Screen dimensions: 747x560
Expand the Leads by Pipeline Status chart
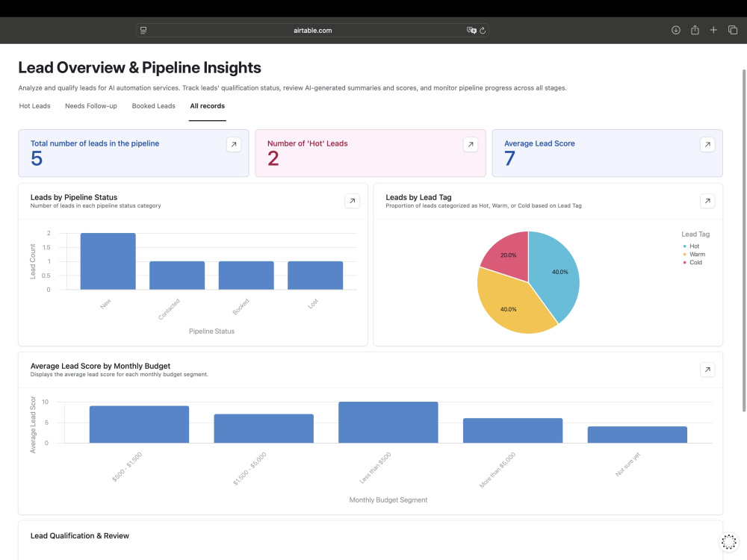352,201
